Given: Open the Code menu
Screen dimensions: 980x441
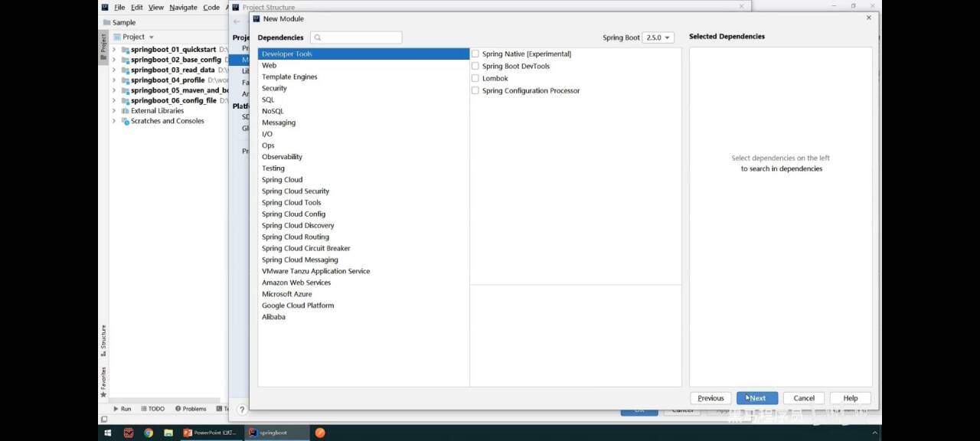Looking at the screenshot, I should pos(211,8).
